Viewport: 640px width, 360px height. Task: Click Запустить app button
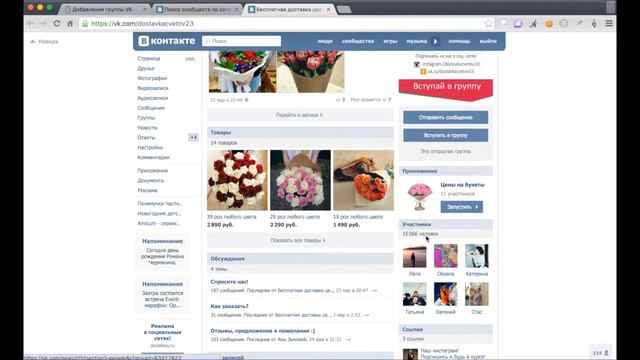(x=462, y=207)
